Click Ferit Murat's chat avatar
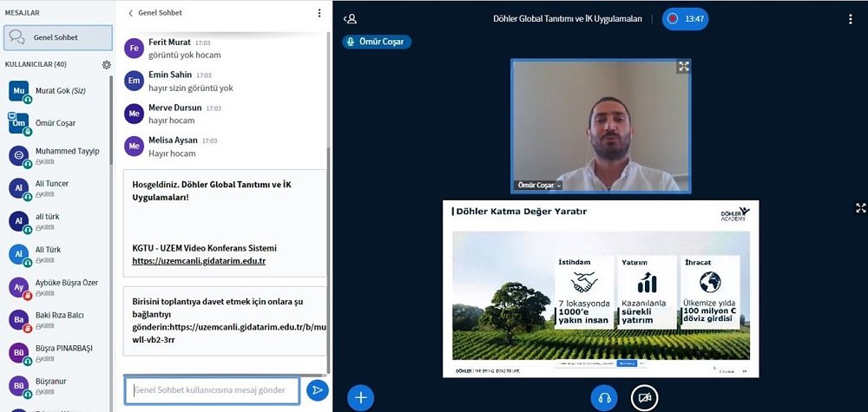Viewport: 868px width, 412px height. [x=134, y=48]
